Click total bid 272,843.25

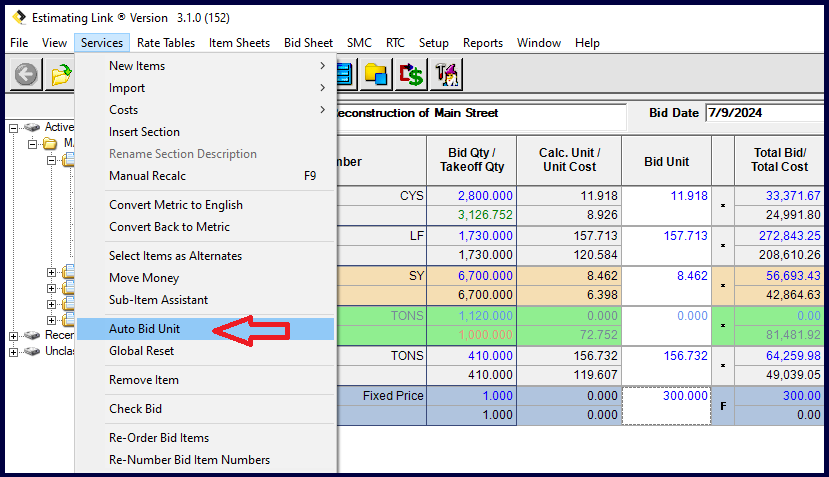click(789, 236)
